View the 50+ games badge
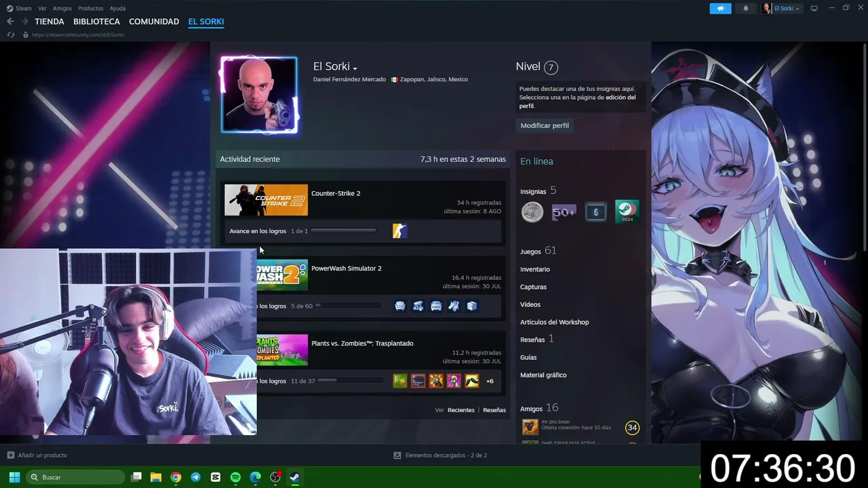 (564, 212)
